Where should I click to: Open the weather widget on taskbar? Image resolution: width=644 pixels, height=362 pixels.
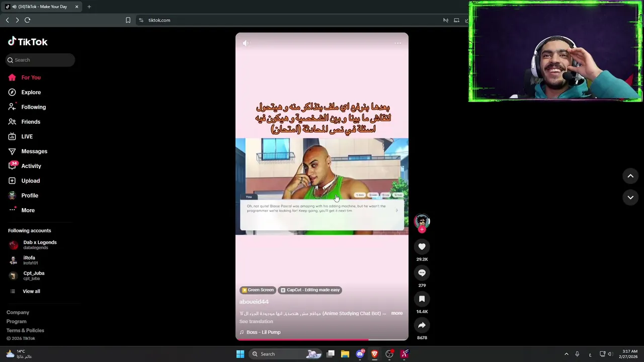(19, 354)
